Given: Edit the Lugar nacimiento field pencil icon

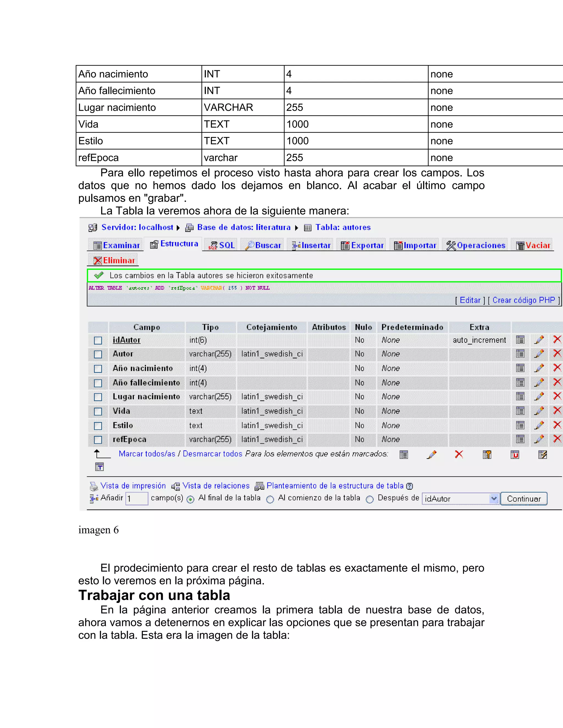Looking at the screenshot, I should coord(539,396).
